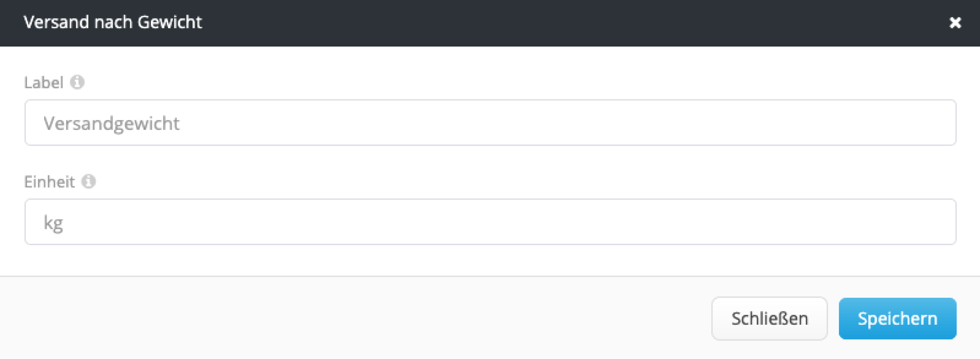Click the 'Label' field caption text
This screenshot has width=980, height=359.
click(x=44, y=83)
